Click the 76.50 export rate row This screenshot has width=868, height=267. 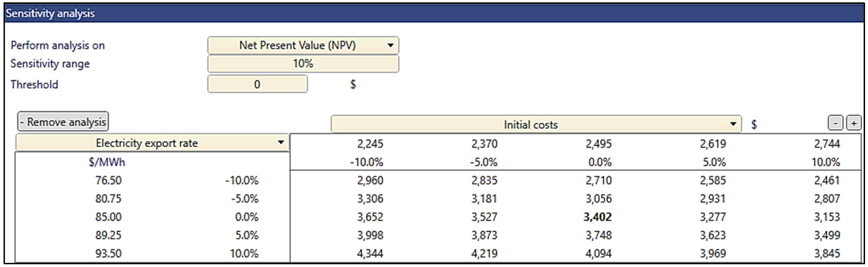108,180
